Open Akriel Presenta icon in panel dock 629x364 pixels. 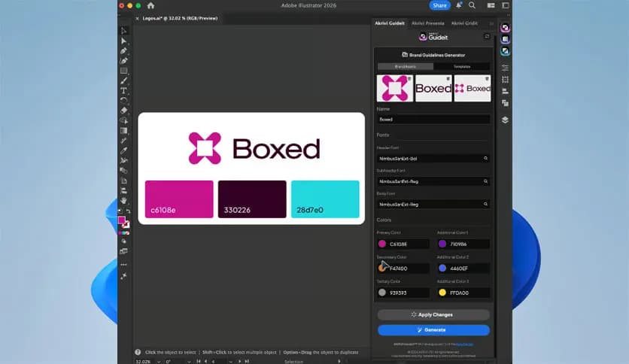(x=505, y=39)
